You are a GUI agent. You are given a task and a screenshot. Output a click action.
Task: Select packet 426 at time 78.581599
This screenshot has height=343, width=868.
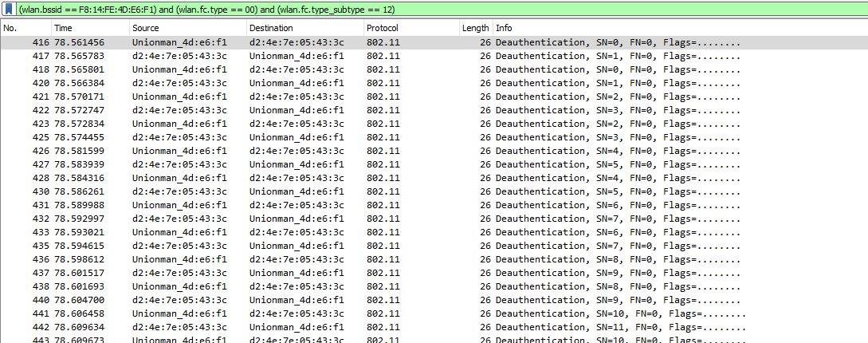(x=434, y=151)
